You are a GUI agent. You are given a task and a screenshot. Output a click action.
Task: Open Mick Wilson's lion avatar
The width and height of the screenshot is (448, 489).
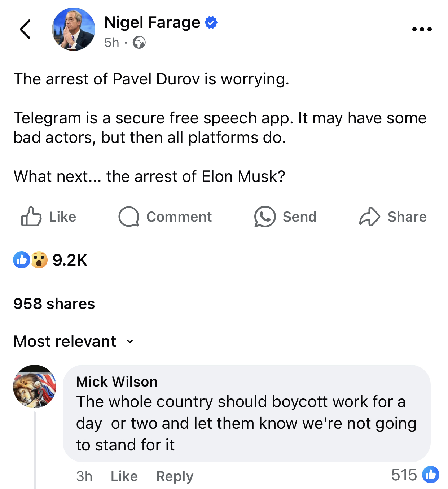35,387
